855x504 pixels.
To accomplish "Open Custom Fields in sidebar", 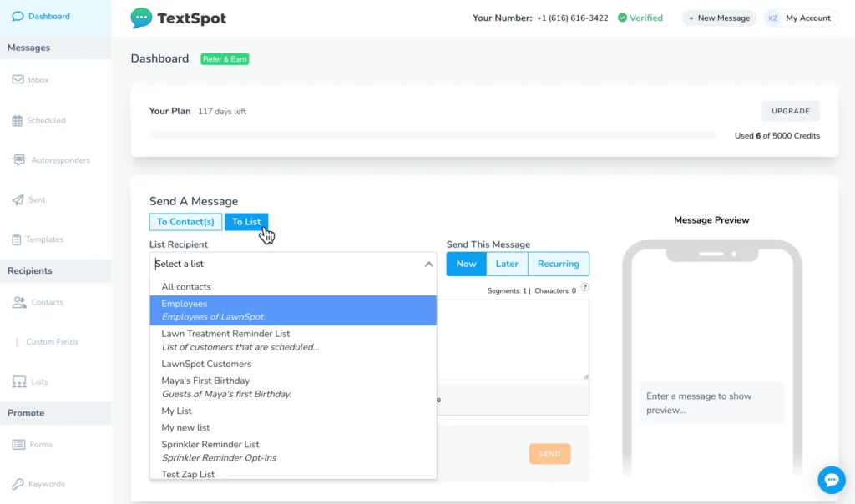I will (x=52, y=342).
